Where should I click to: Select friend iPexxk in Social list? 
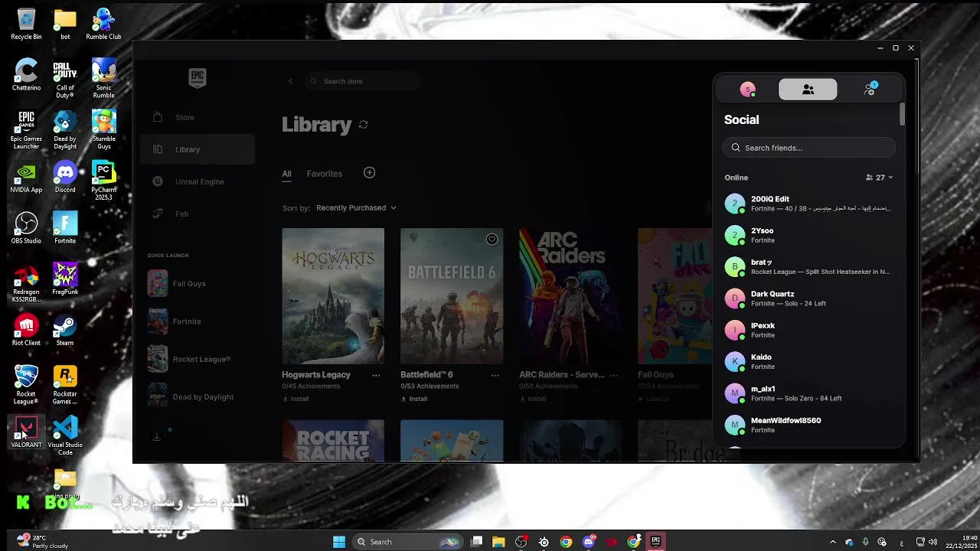tap(808, 330)
